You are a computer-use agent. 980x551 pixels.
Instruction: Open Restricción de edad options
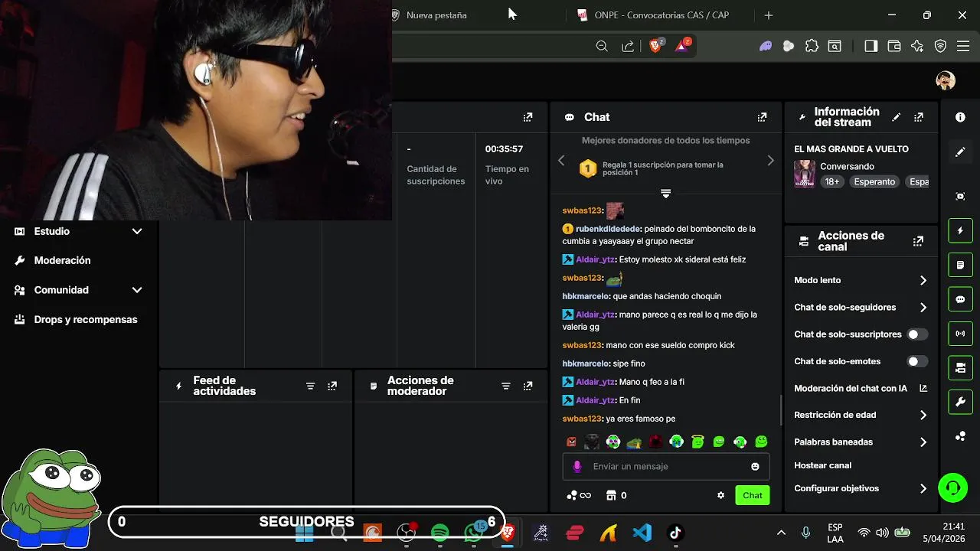pos(861,415)
